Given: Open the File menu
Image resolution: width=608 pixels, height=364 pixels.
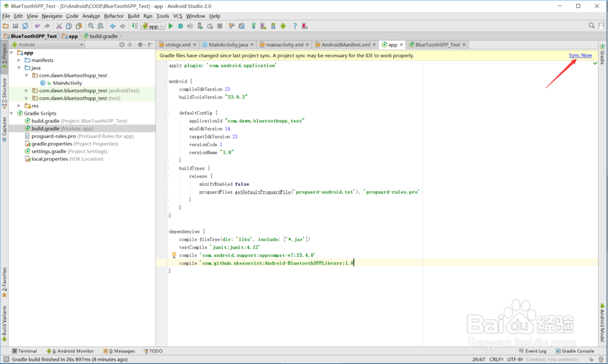Looking at the screenshot, I should click(6, 16).
